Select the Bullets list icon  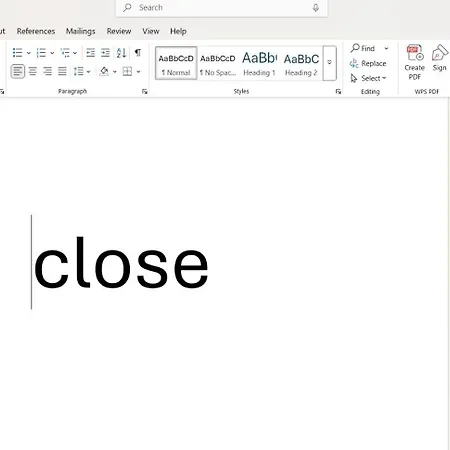click(x=17, y=53)
